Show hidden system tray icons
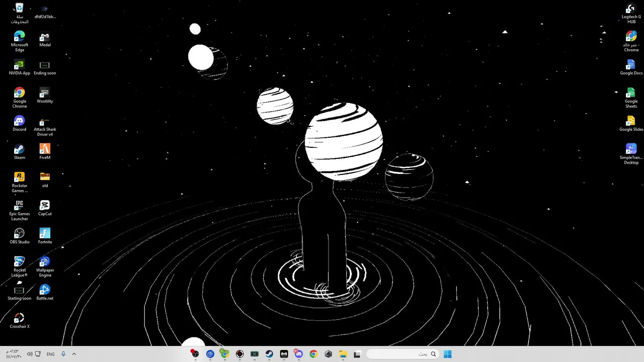Image resolution: width=644 pixels, height=362 pixels. coord(74,354)
